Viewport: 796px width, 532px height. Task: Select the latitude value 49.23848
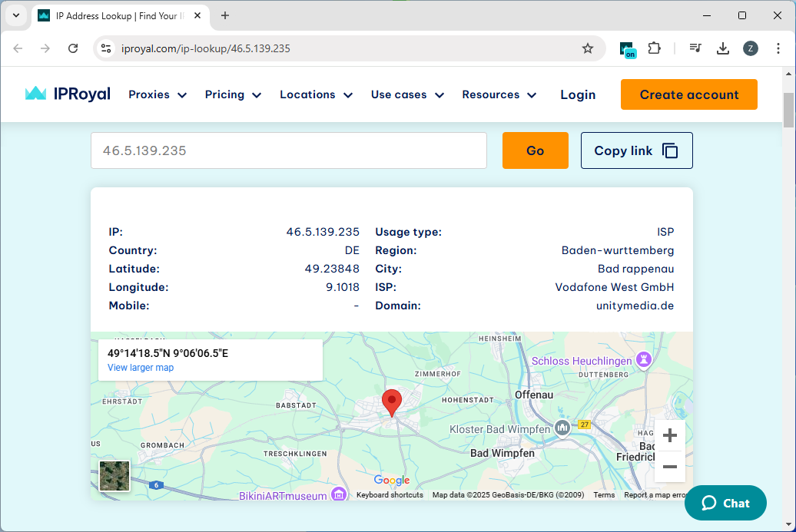click(332, 268)
